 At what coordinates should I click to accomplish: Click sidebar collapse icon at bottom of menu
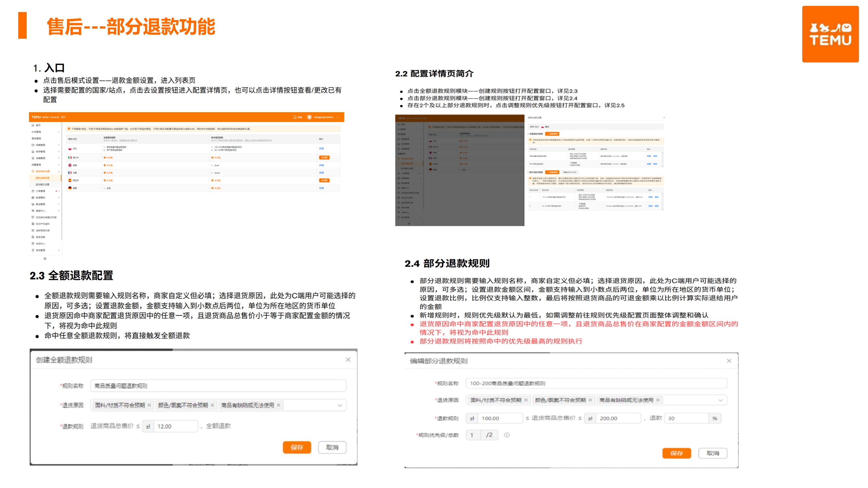[45, 259]
